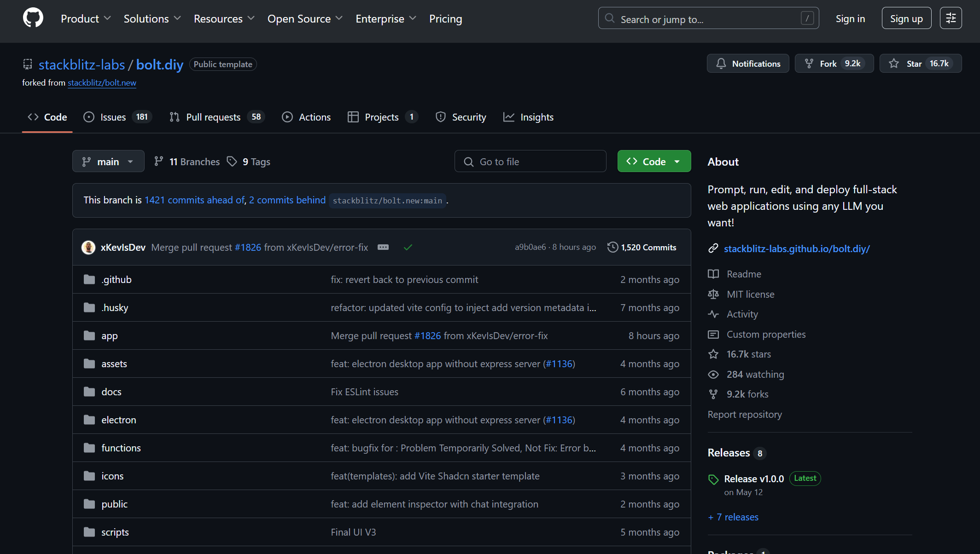Click xKevIsDev avatar thumbnail
Viewport: 980px width, 554px height.
88,247
